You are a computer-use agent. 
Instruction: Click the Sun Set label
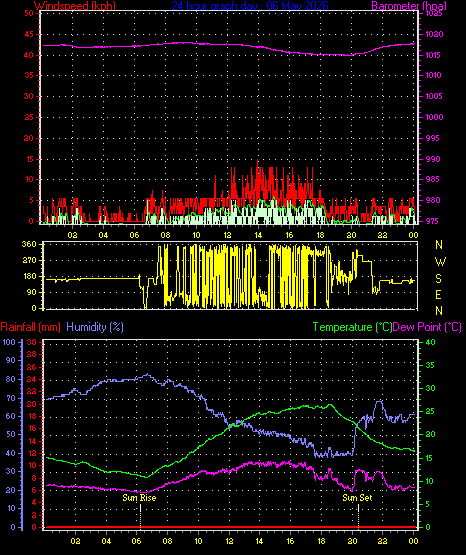357,498
